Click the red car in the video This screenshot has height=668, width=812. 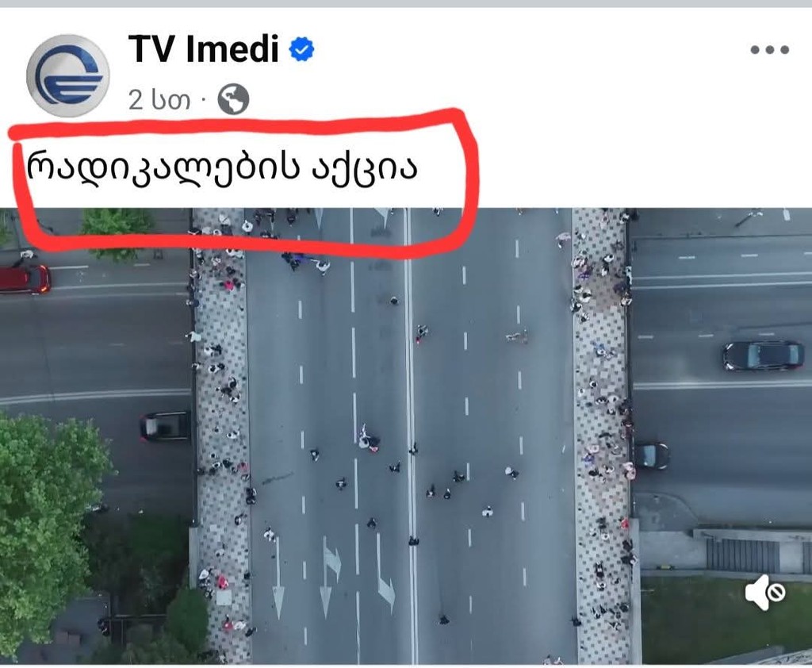point(25,278)
